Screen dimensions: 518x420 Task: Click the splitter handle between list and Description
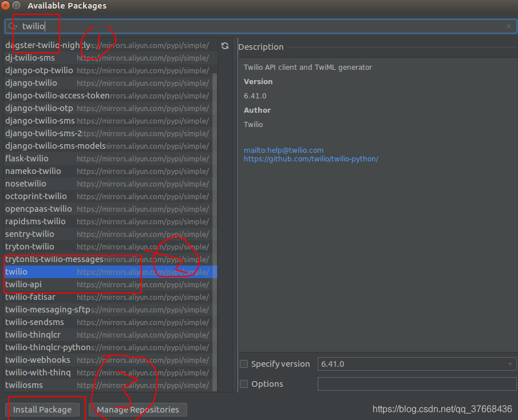point(236,215)
